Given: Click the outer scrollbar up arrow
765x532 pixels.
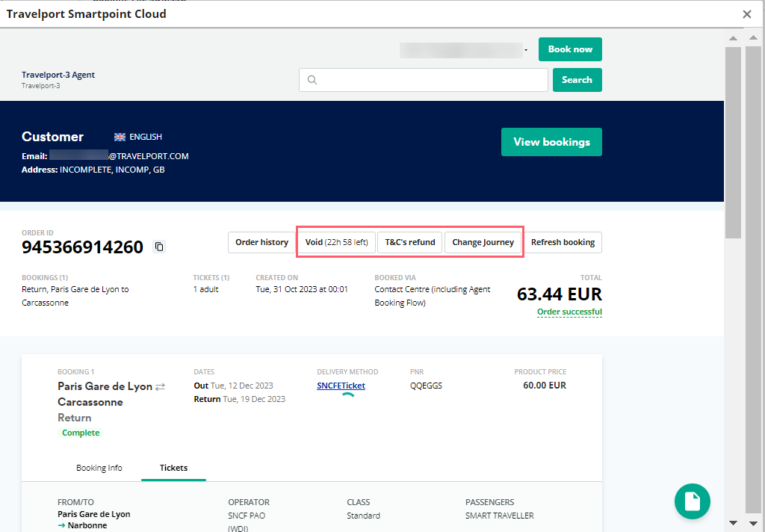Looking at the screenshot, I should [753, 37].
